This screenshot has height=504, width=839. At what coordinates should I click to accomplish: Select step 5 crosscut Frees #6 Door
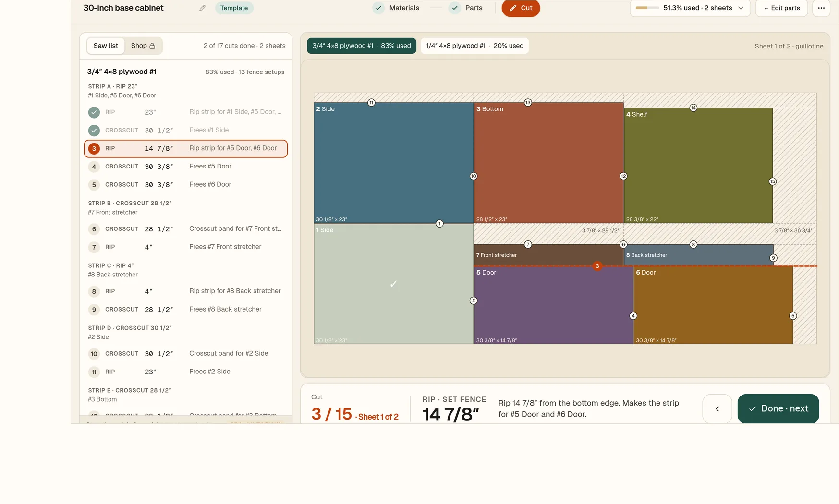click(x=186, y=185)
